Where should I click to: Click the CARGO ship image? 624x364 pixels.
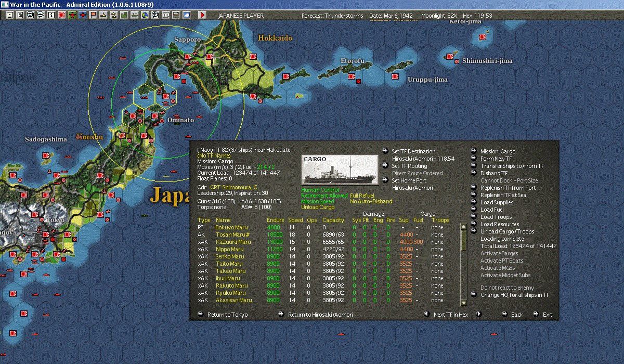pyautogui.click(x=340, y=169)
